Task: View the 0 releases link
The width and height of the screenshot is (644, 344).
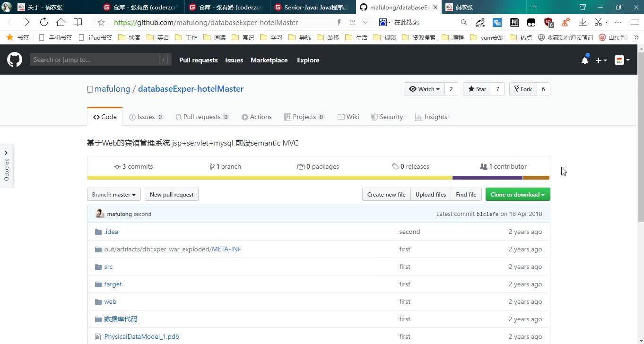Action: point(410,166)
